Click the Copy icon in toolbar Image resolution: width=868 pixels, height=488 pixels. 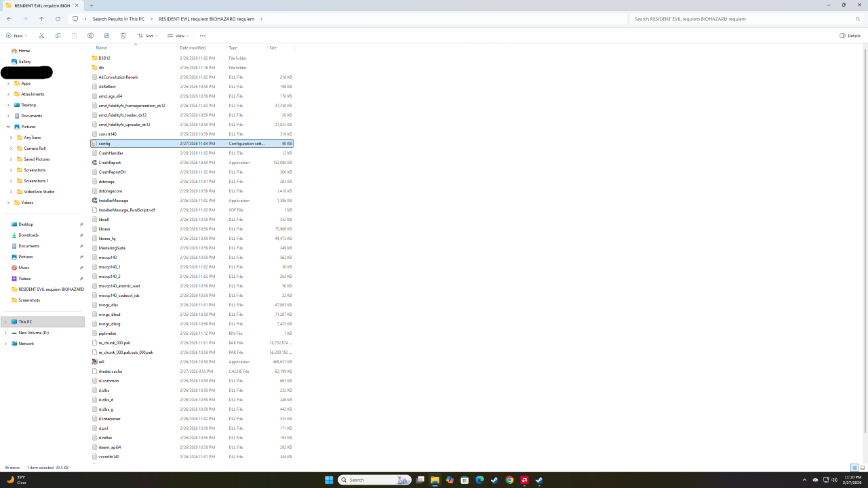point(58,36)
